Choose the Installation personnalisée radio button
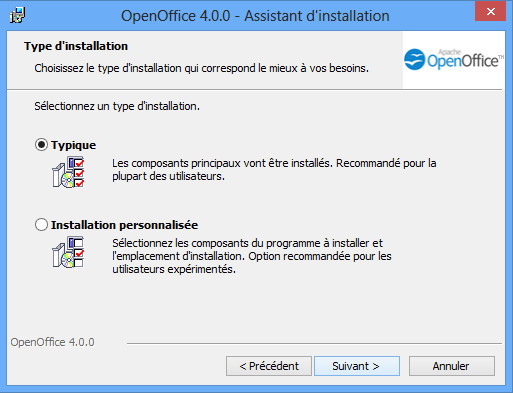Screen dimensions: 513x393 click(41, 225)
